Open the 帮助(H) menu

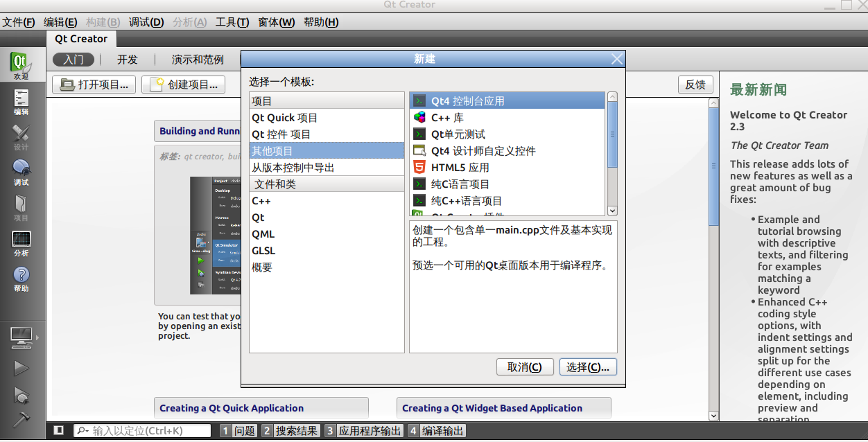(x=321, y=22)
